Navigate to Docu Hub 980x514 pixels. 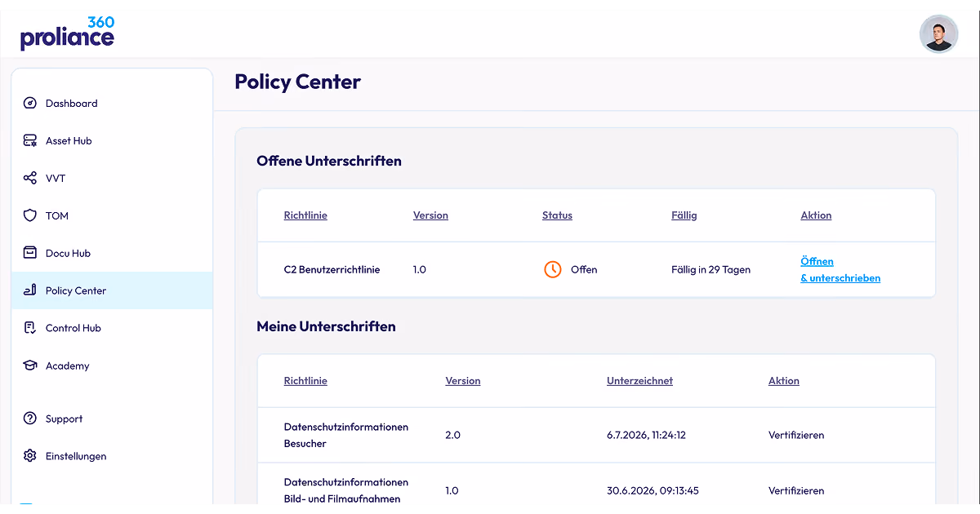[112, 253]
